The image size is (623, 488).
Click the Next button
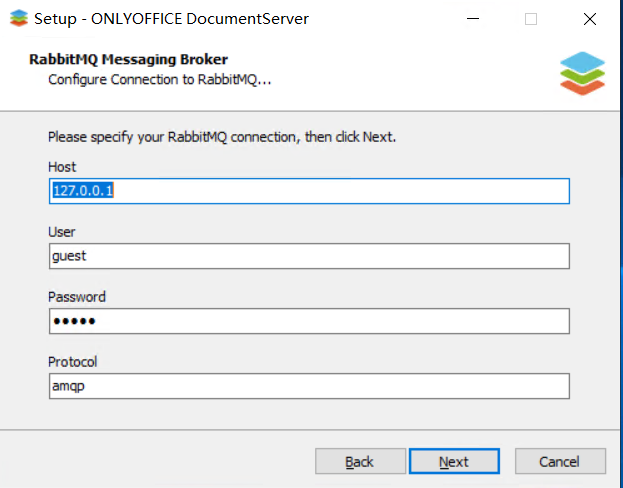tap(454, 461)
